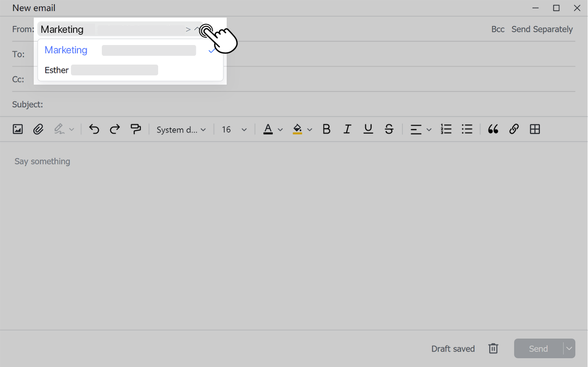This screenshot has width=588, height=367.
Task: Insert a hyperlink into the email
Action: coord(514,129)
